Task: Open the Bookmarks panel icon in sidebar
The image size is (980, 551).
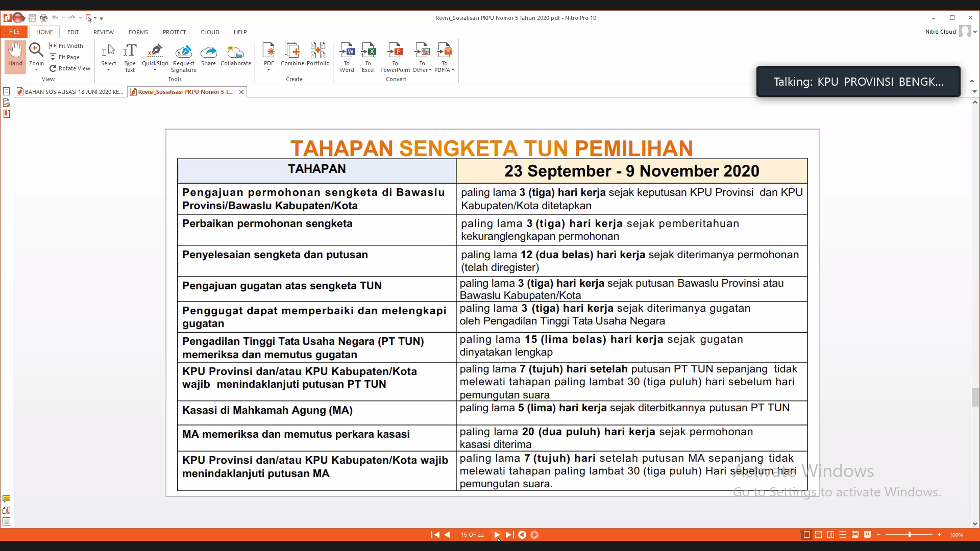Action: point(7,113)
